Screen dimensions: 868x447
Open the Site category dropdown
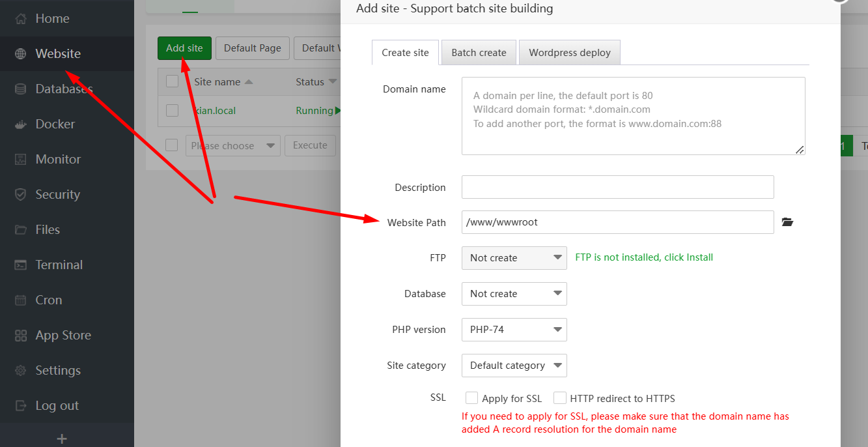514,366
